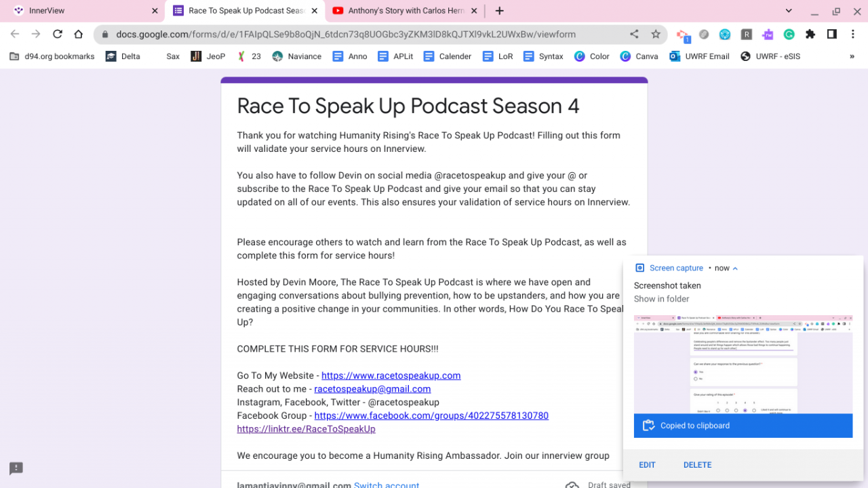Open the search tabs chevron
868x488 pixels.
pyautogui.click(x=789, y=11)
